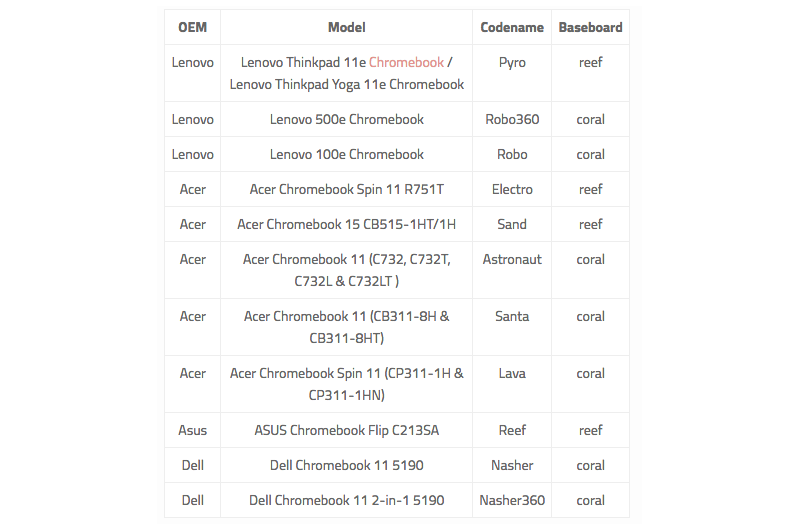Click the OEM column header

(192, 27)
